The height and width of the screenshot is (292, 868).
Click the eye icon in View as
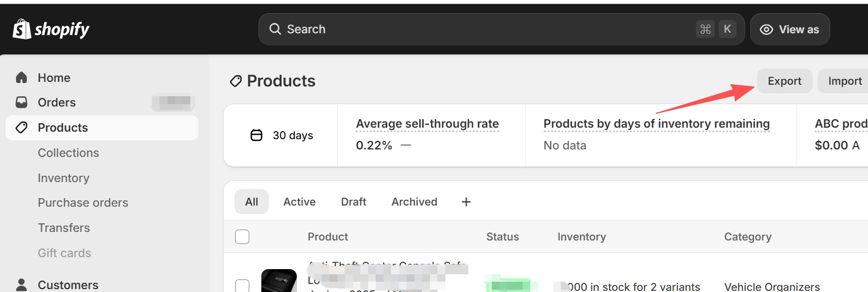click(x=767, y=30)
